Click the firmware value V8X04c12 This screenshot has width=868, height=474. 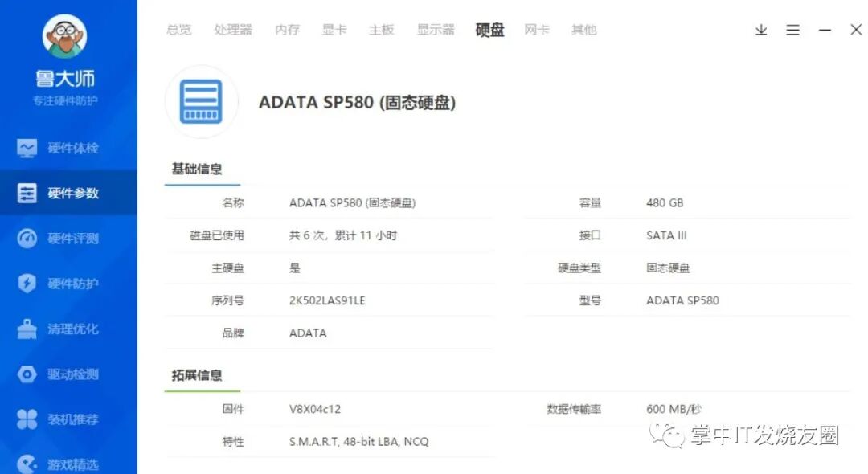315,409
